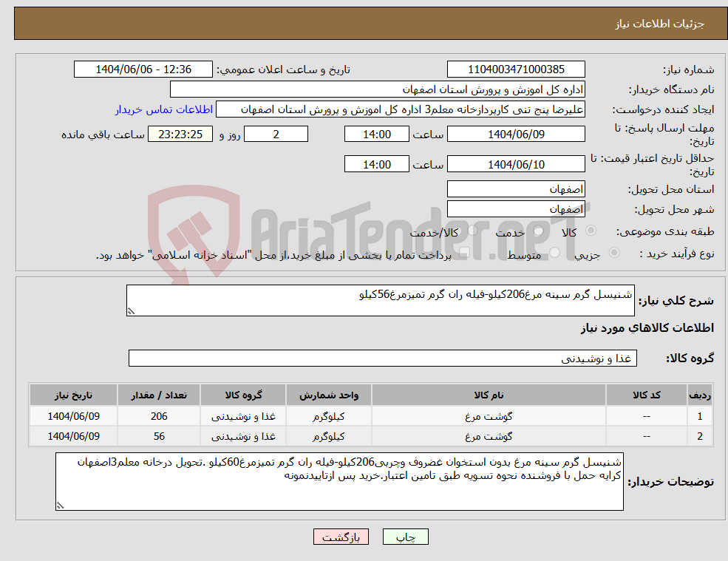The image size is (728, 561).
Task: Select the خدمت radio button
Action: tap(537, 231)
